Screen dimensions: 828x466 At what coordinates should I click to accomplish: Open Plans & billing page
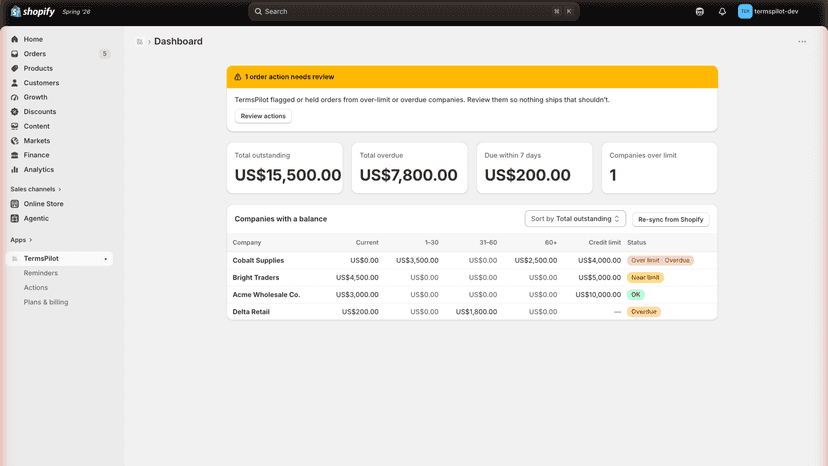46,302
